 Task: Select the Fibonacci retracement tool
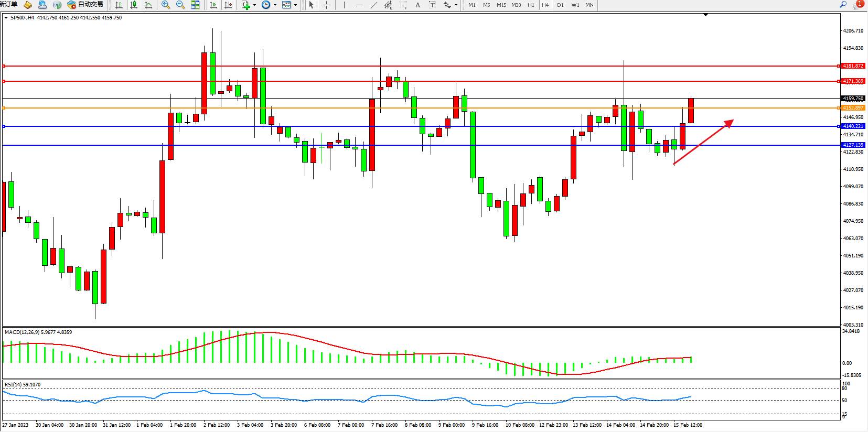403,5
